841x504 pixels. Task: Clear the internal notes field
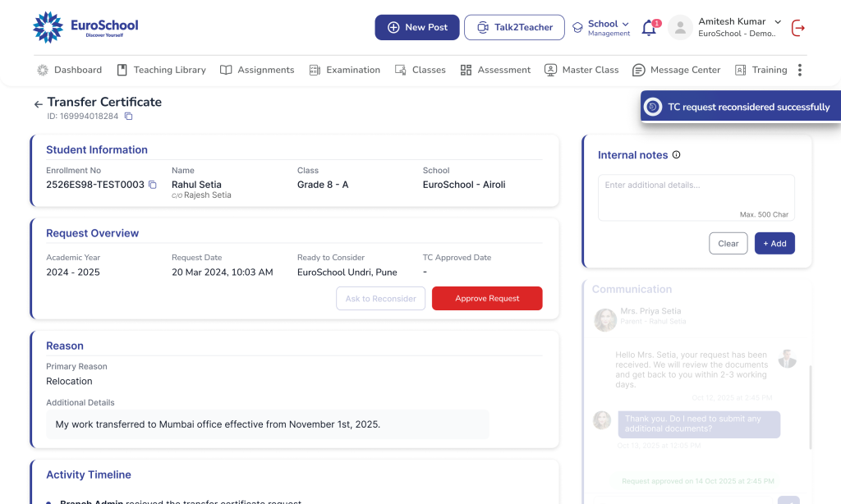tap(728, 244)
